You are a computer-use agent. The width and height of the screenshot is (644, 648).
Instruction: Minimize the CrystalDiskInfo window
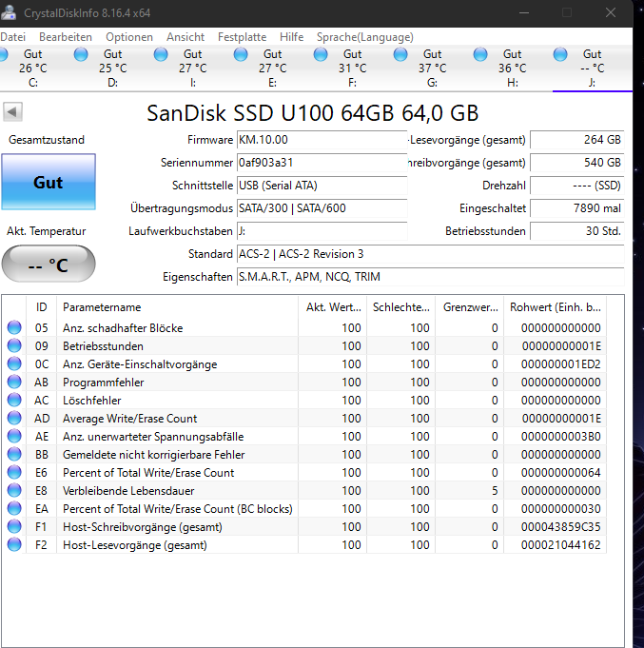point(524,12)
